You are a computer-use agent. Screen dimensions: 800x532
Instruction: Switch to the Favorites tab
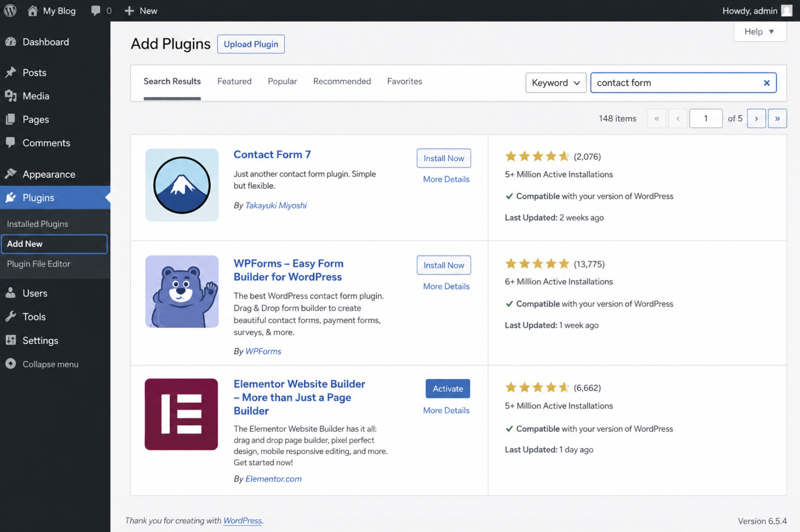coord(405,81)
